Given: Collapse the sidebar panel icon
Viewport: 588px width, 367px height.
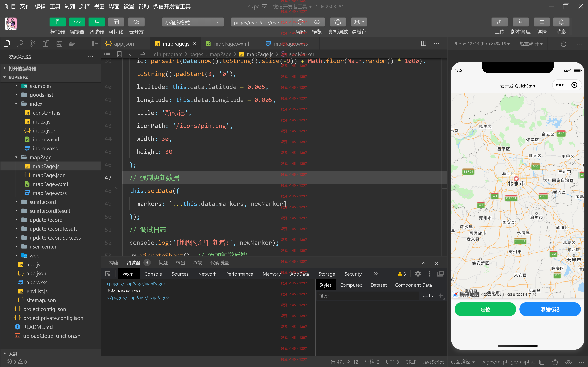Looking at the screenshot, I should [x=95, y=44].
